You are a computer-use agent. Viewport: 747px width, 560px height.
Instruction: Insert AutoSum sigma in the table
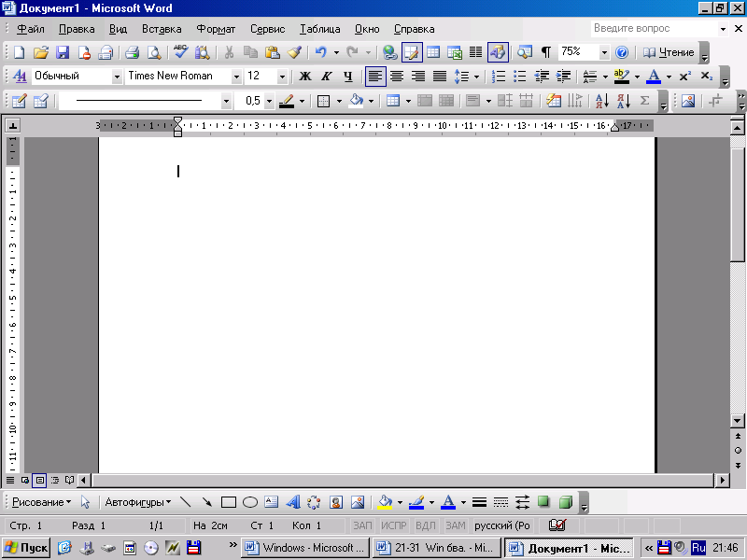tap(644, 101)
